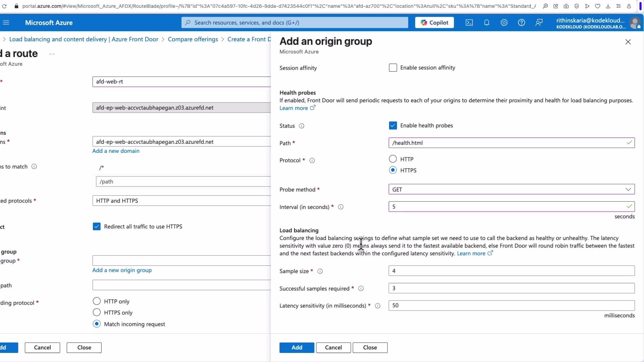This screenshot has width=644, height=362.
Task: Open the Probe method dropdown
Action: (x=512, y=189)
